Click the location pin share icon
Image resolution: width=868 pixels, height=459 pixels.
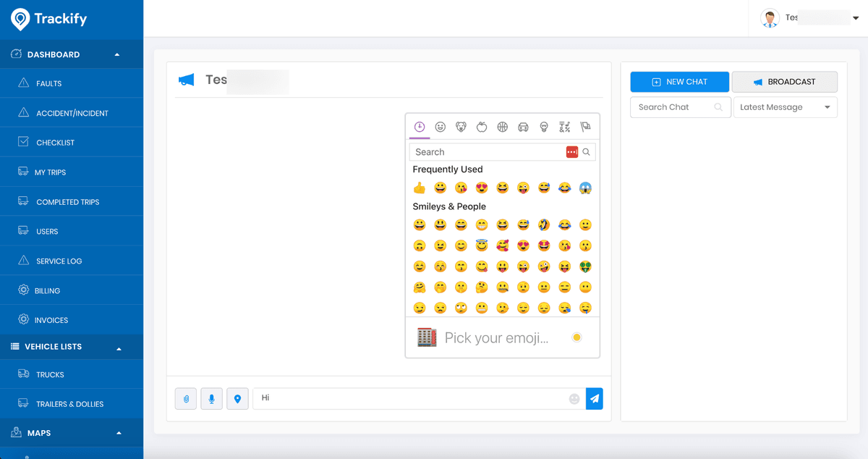[237, 399]
